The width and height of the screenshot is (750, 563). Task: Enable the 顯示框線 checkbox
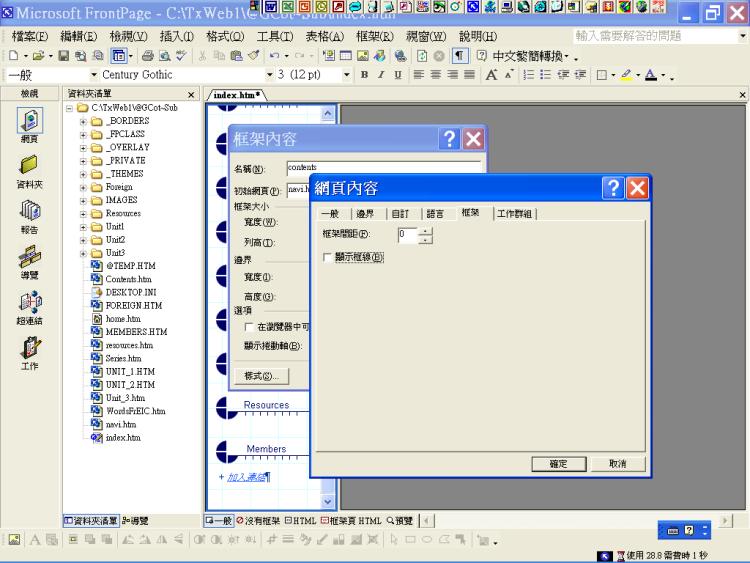328,258
